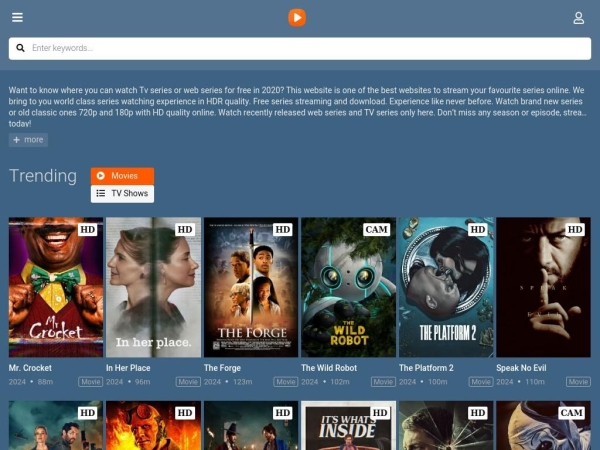Click the Movie tag under Mr. Crocket

[x=91, y=382]
